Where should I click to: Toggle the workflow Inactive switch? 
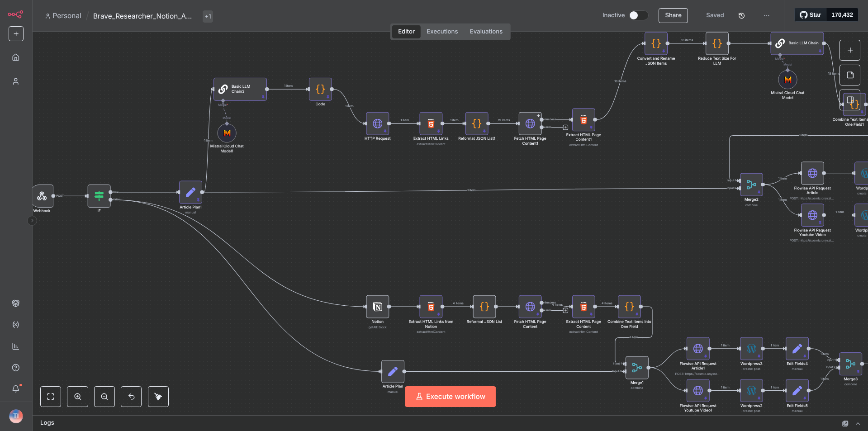coord(638,15)
